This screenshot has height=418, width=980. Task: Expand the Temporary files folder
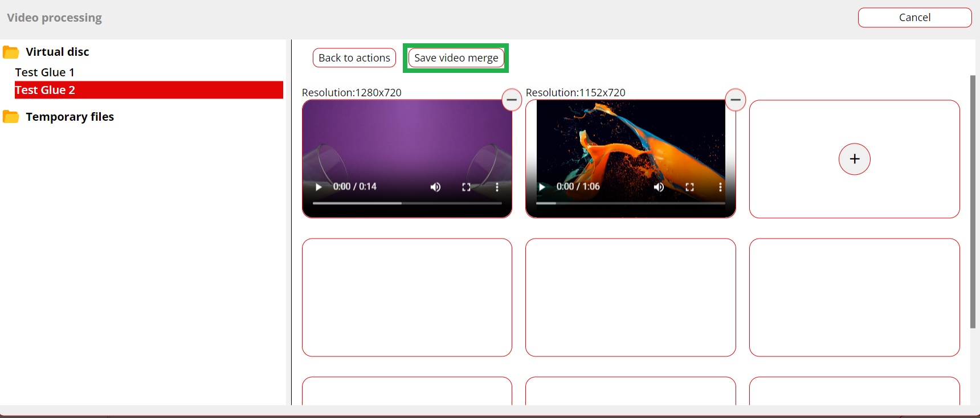tap(70, 117)
